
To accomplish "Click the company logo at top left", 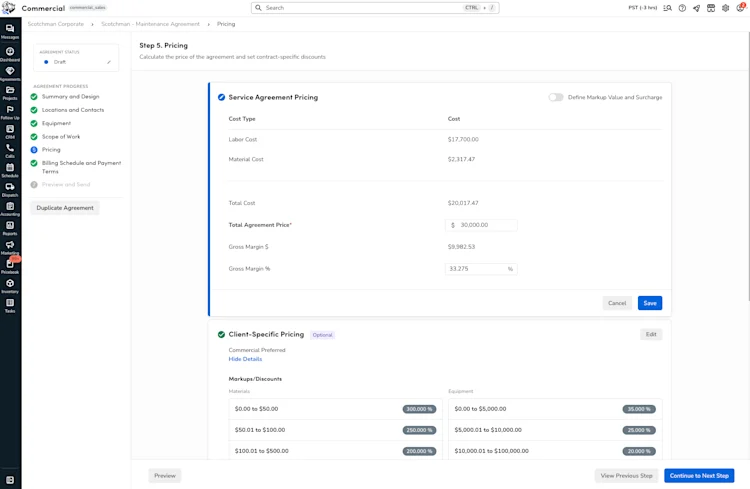I will pyautogui.click(x=9, y=8).
